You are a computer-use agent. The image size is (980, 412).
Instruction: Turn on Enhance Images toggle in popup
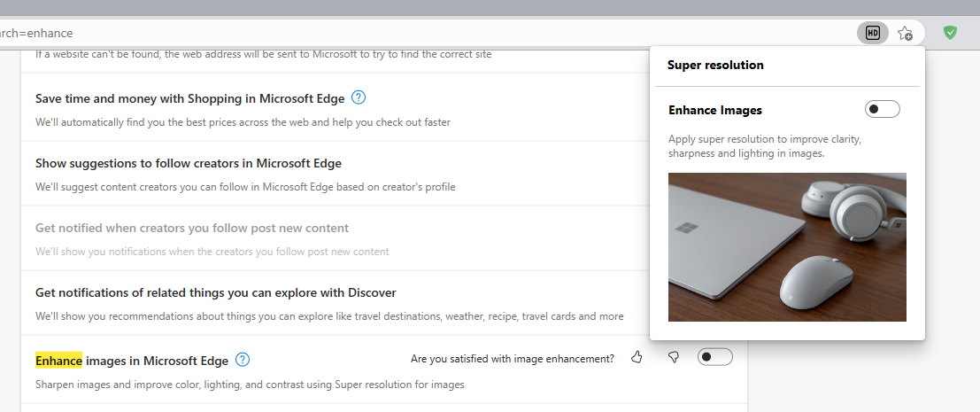click(882, 109)
